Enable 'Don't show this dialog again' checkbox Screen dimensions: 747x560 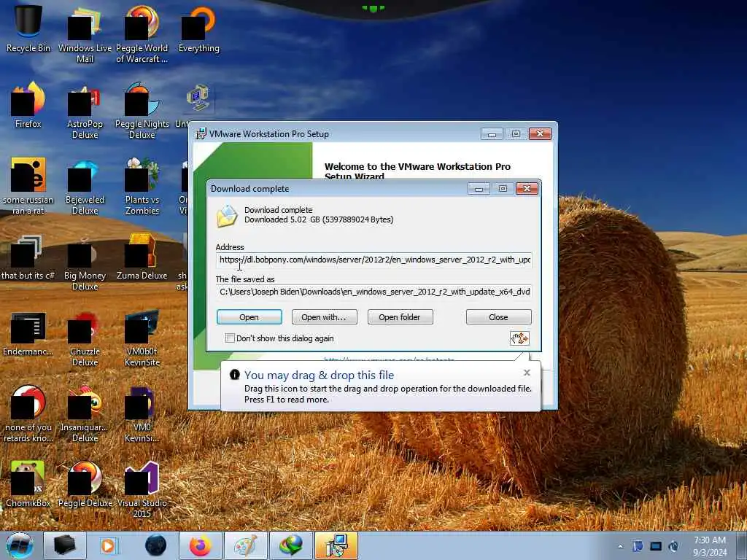tap(230, 338)
